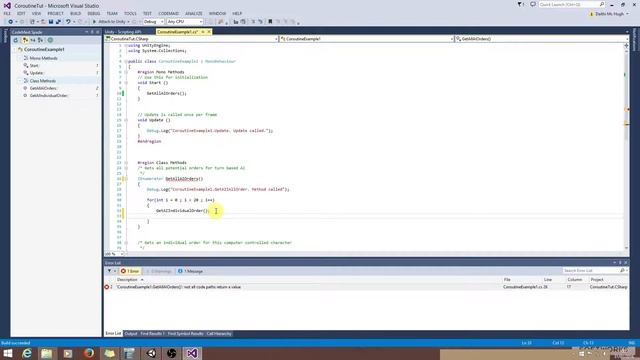The width and height of the screenshot is (640, 360).
Task: Sort errors by File column header
Action: pos(507,280)
